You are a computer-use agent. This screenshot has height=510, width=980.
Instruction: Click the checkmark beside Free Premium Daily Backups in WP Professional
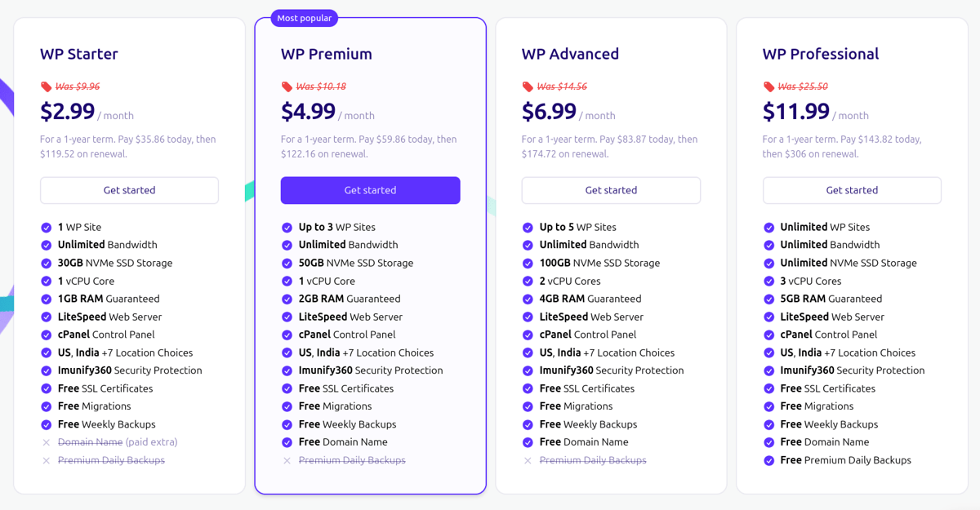(769, 460)
